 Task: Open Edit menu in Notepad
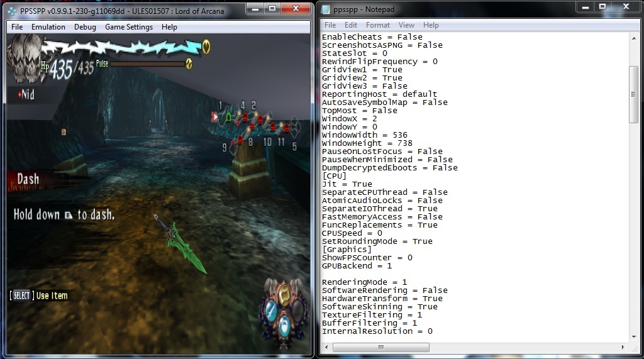(x=351, y=25)
